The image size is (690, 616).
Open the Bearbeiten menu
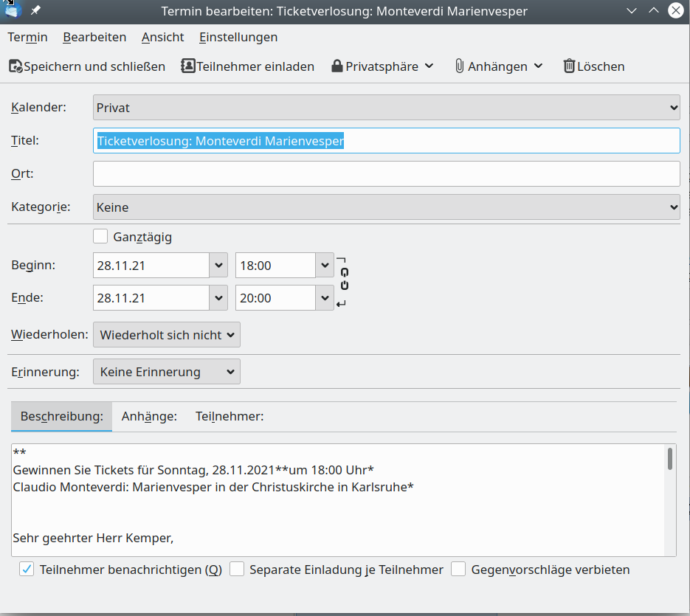[94, 37]
